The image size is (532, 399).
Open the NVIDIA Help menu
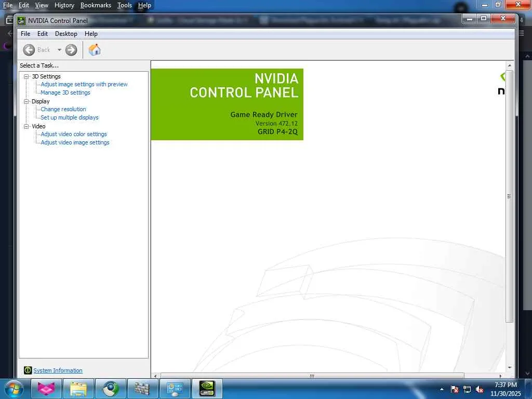click(x=91, y=34)
